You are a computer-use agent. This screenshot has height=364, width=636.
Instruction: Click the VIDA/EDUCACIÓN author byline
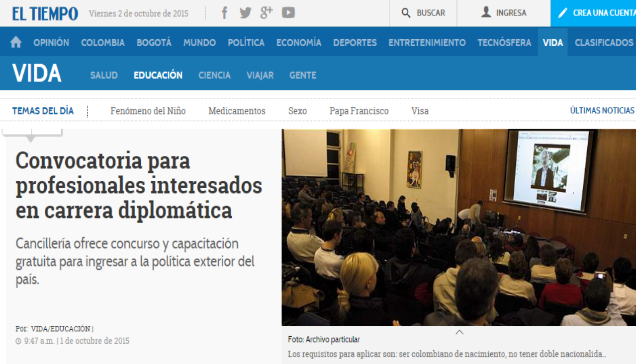point(61,329)
